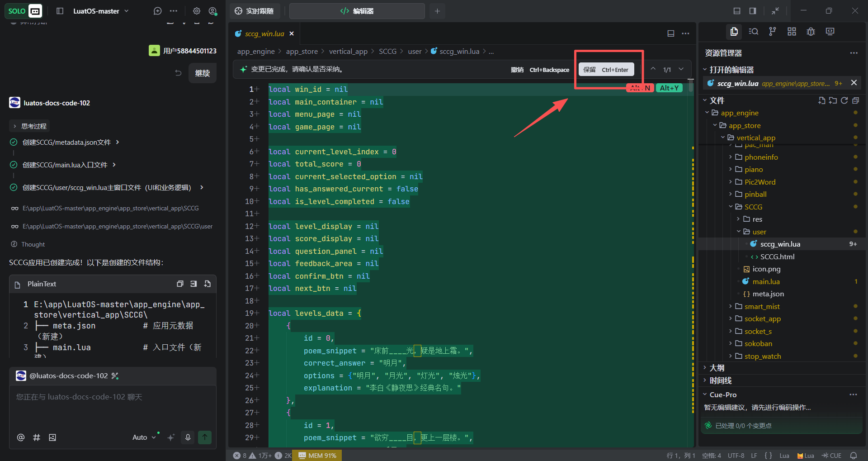Open source control branch icon

pyautogui.click(x=773, y=31)
